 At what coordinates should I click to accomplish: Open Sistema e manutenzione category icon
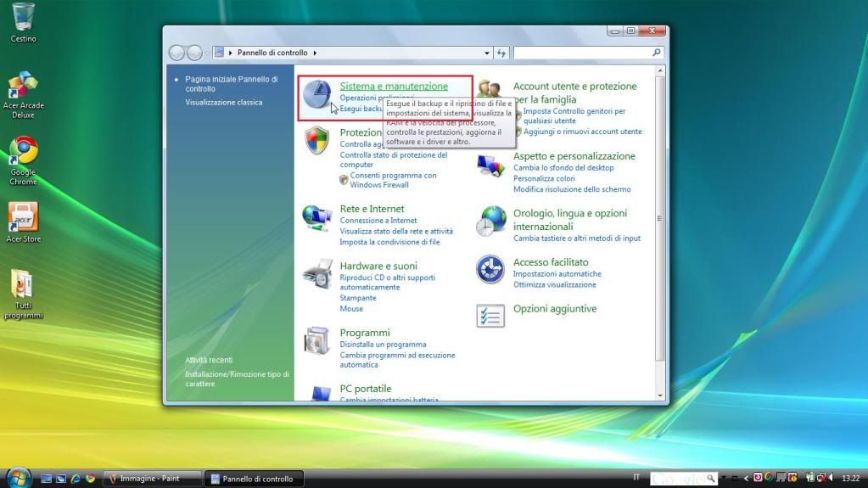coord(317,95)
